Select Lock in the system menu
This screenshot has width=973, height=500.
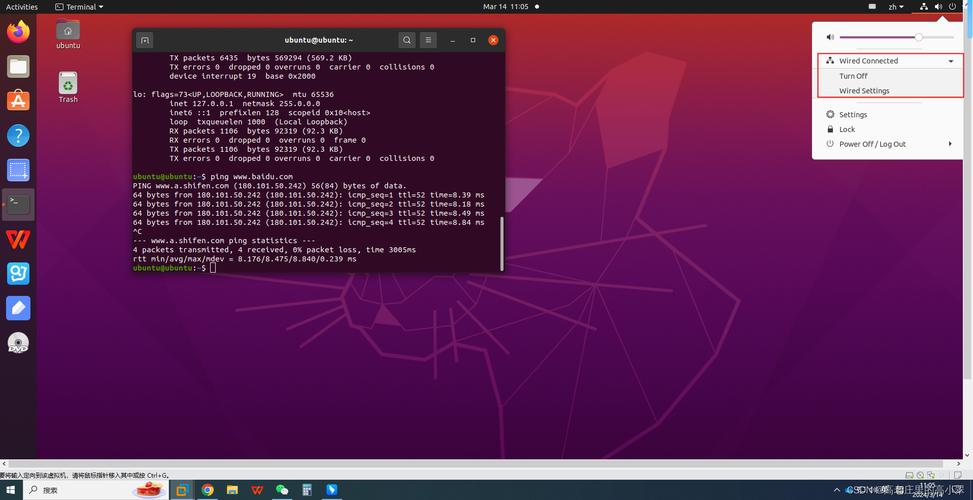847,129
